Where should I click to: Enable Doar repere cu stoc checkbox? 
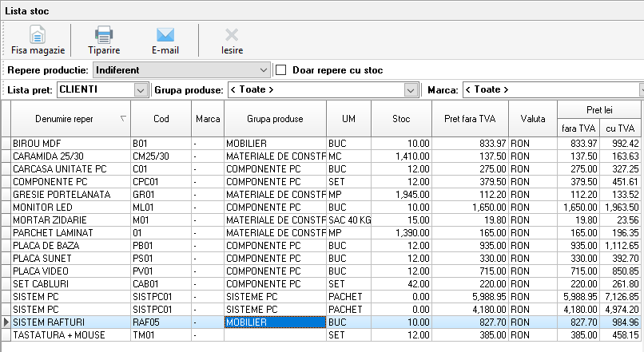pyautogui.click(x=280, y=70)
